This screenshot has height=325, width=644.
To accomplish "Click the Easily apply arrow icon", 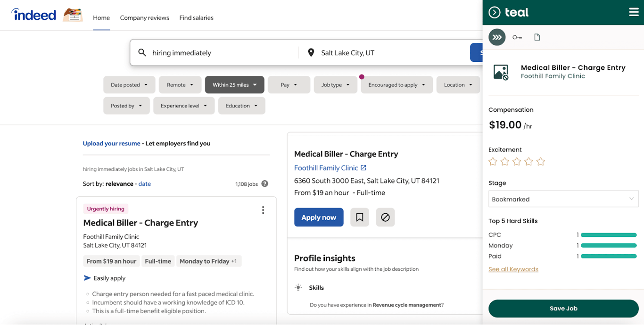I will [x=87, y=278].
